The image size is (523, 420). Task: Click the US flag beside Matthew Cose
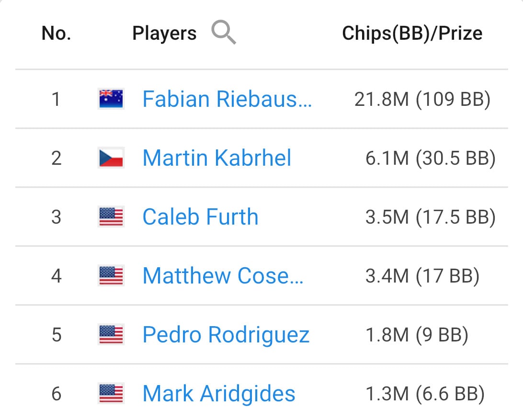coord(111,276)
